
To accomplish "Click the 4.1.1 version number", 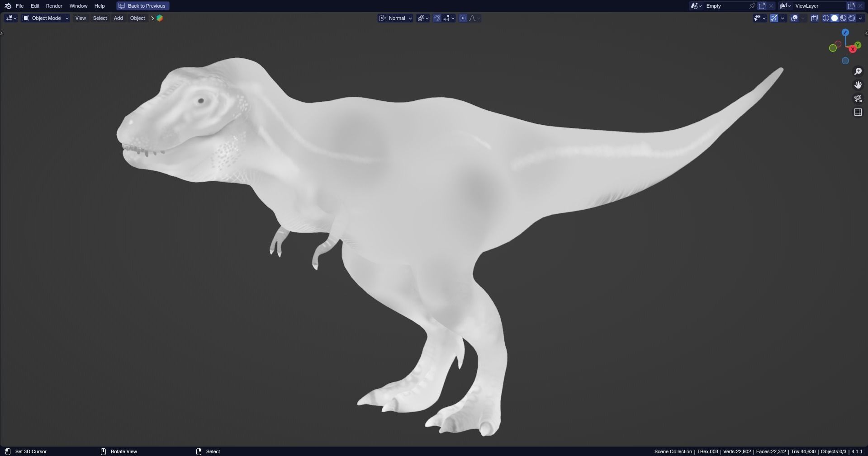I will point(857,451).
